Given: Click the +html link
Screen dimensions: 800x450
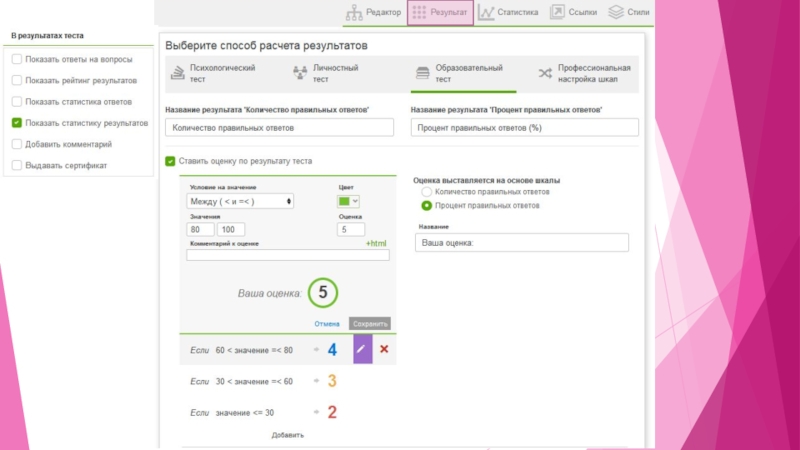Looking at the screenshot, I should click(376, 243).
